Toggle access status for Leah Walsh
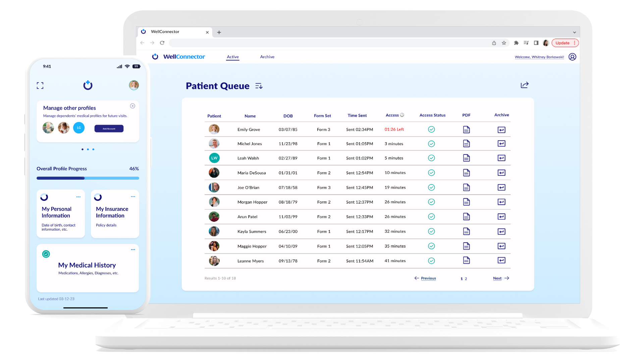644x362 pixels. click(x=431, y=158)
